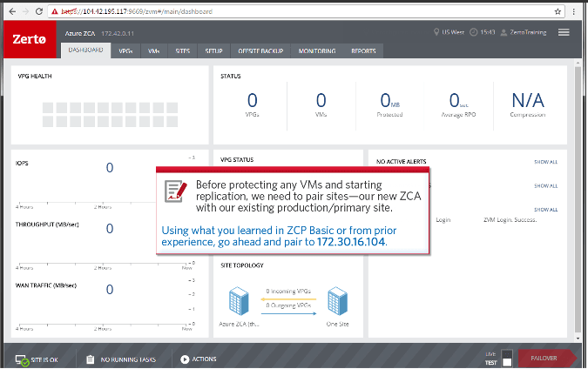Bookmark page with star icon

(x=558, y=11)
